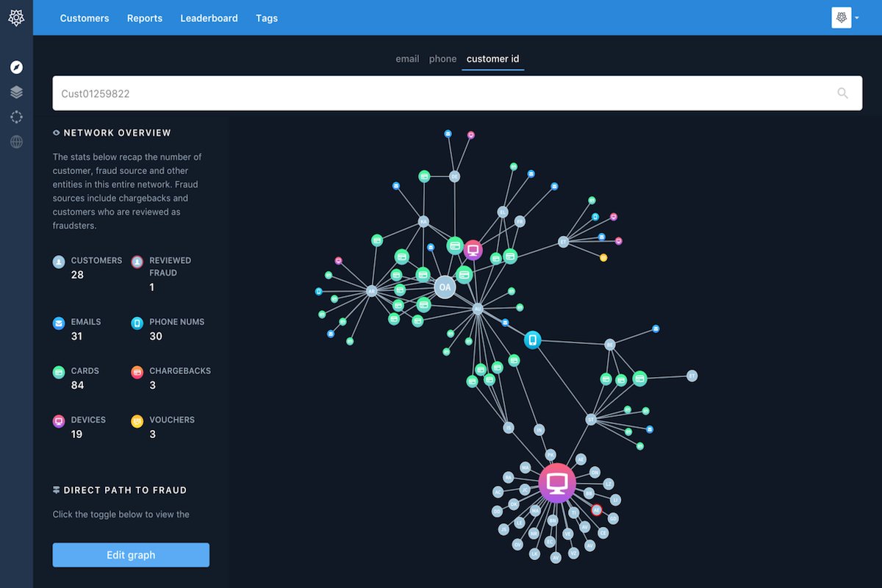Click the Edit graph button
Viewport: 882px width, 588px height.
131,555
